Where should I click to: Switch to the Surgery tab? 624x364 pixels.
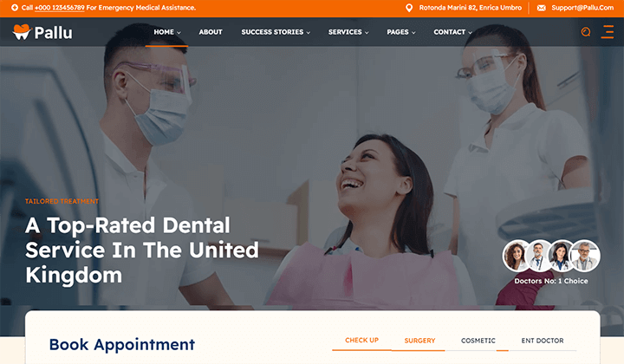click(419, 341)
